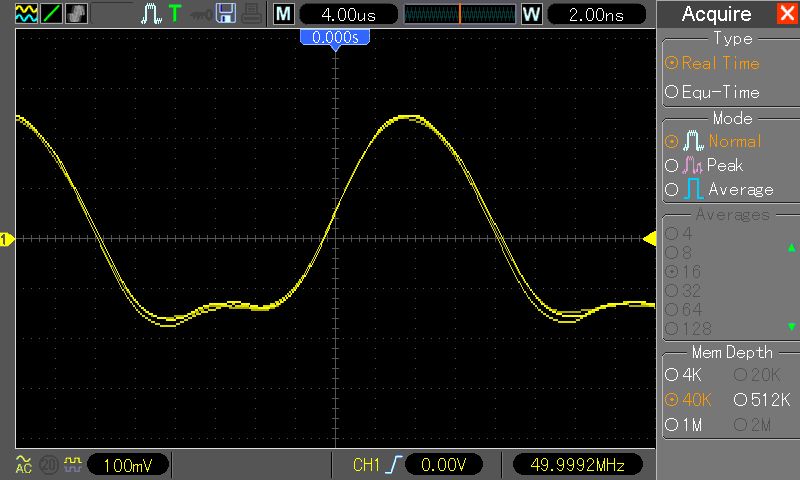Screen dimensions: 800x480
Task: Click the 0.000s trigger position marker
Action: click(x=335, y=38)
